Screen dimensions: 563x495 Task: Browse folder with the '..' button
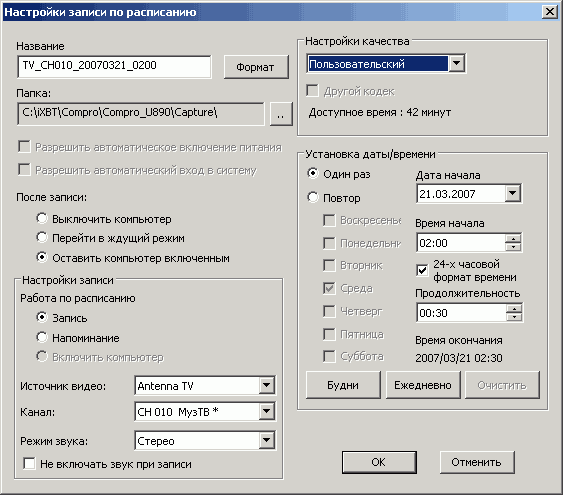pos(281,114)
